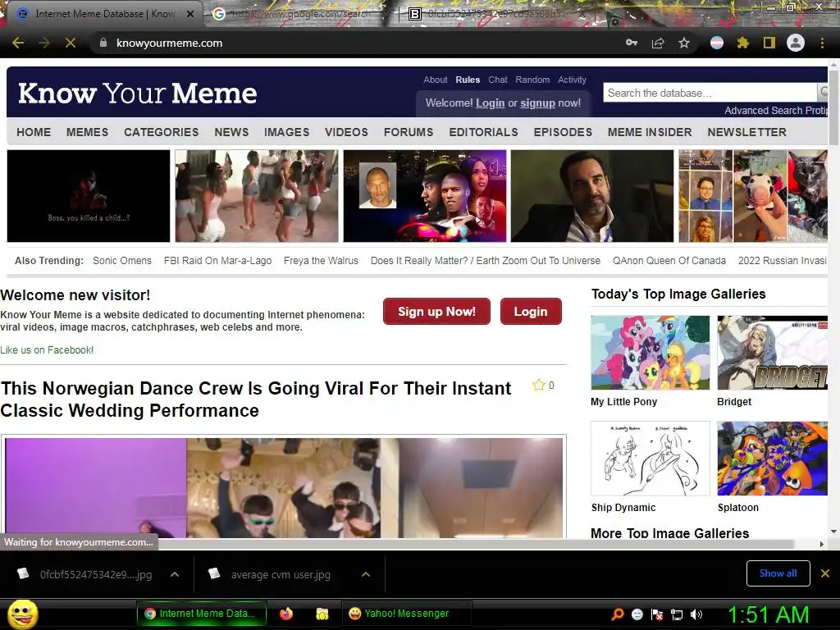This screenshot has height=630, width=840.
Task: Open the Bridget gallery thumbnail
Action: 772,353
